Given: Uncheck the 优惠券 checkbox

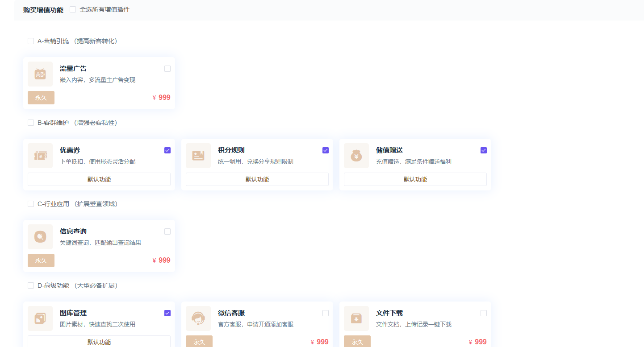Looking at the screenshot, I should tap(167, 150).
